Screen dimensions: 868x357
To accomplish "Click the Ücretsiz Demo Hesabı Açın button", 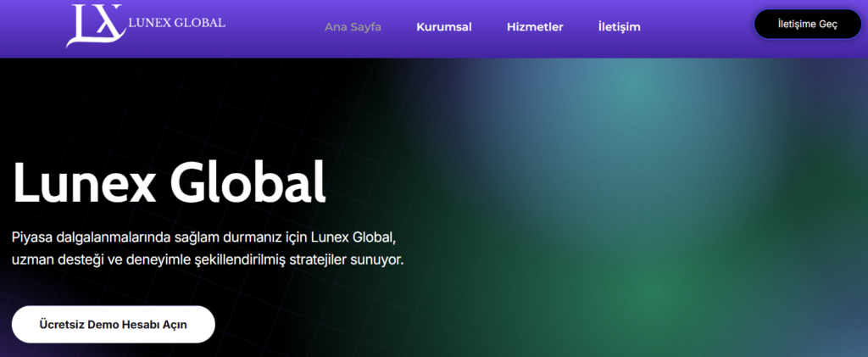I will click(x=113, y=324).
